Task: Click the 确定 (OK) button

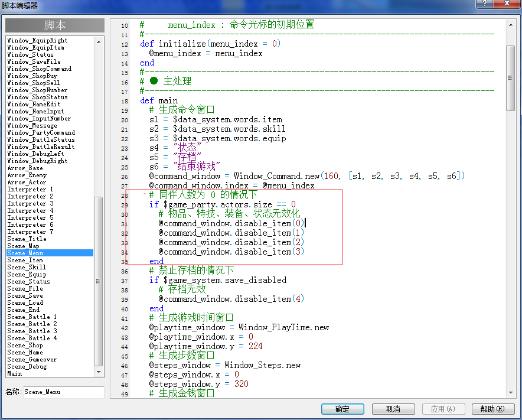Action: (342, 409)
